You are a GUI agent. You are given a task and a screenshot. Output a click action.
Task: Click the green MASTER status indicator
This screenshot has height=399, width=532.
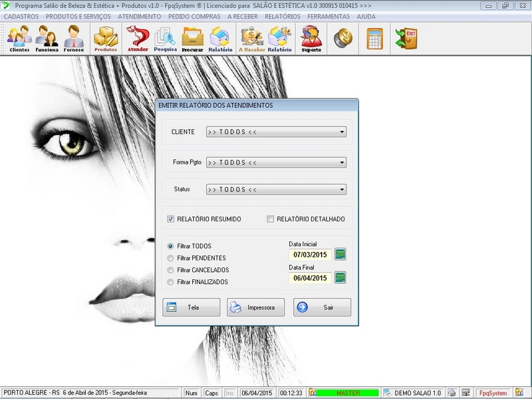pyautogui.click(x=347, y=393)
